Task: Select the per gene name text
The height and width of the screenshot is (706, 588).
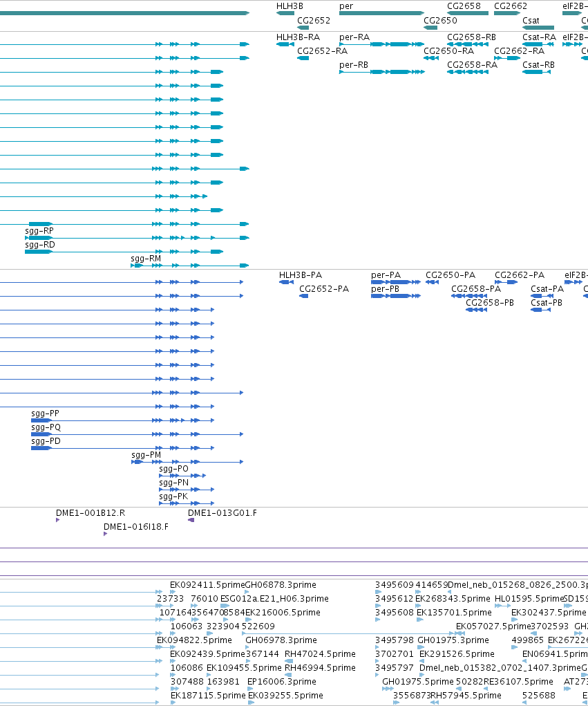Action: (346, 6)
